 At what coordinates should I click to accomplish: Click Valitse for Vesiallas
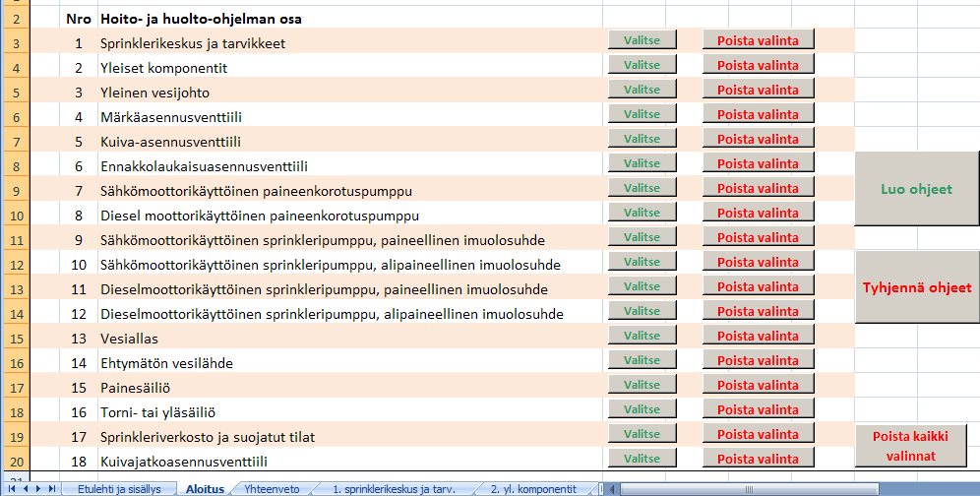click(642, 336)
